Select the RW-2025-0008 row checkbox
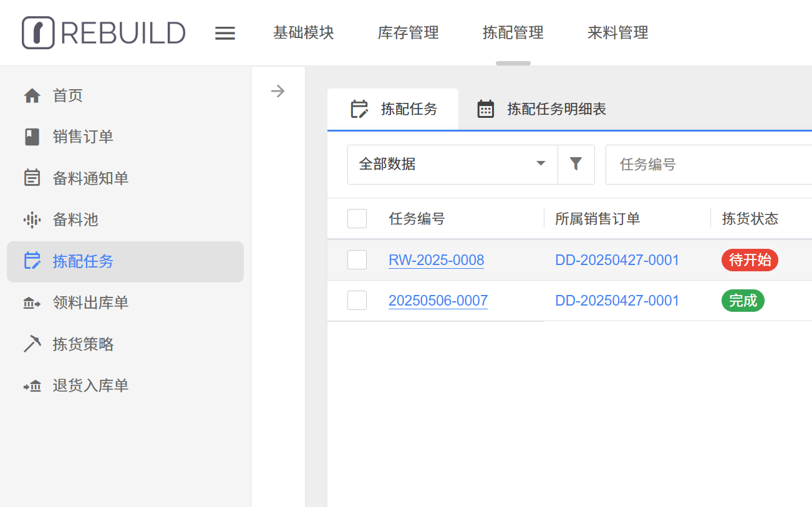Viewport: 812px width, 507px height. click(x=357, y=260)
